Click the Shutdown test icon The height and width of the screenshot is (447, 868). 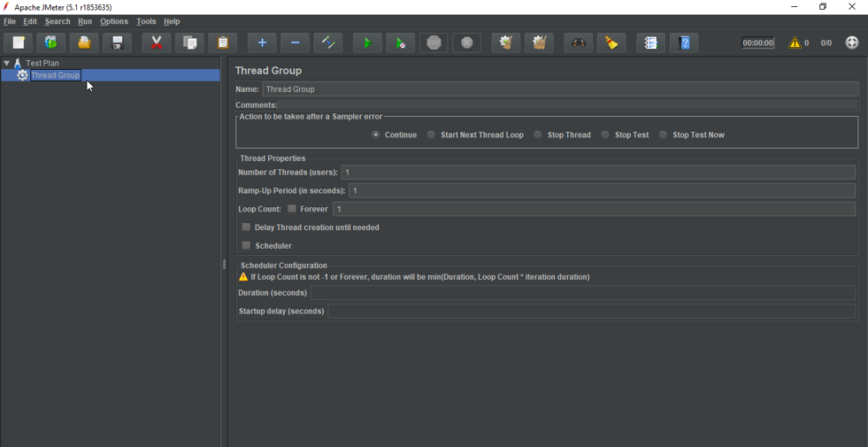pyautogui.click(x=466, y=42)
